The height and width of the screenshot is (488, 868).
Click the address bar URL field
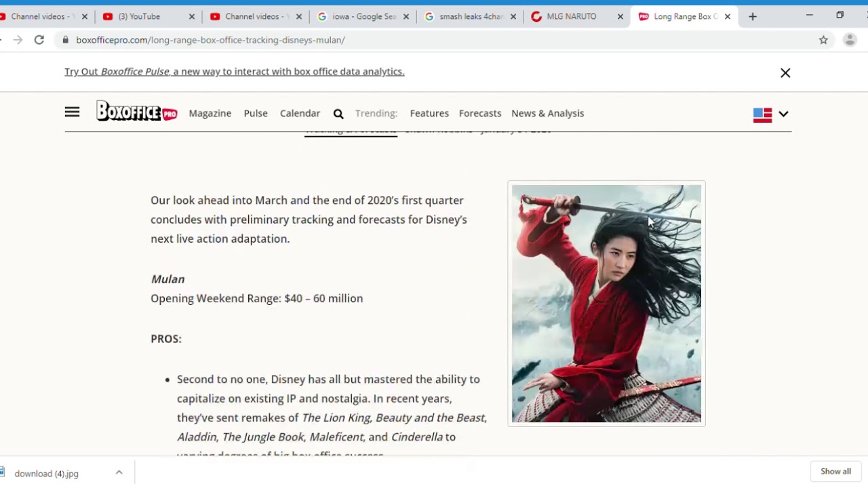pos(434,40)
